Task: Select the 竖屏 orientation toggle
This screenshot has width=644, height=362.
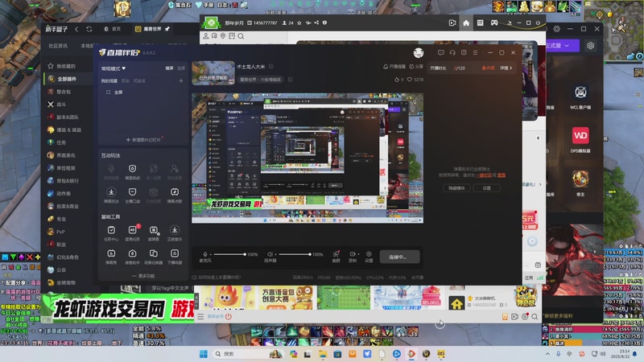Action: coord(181,68)
